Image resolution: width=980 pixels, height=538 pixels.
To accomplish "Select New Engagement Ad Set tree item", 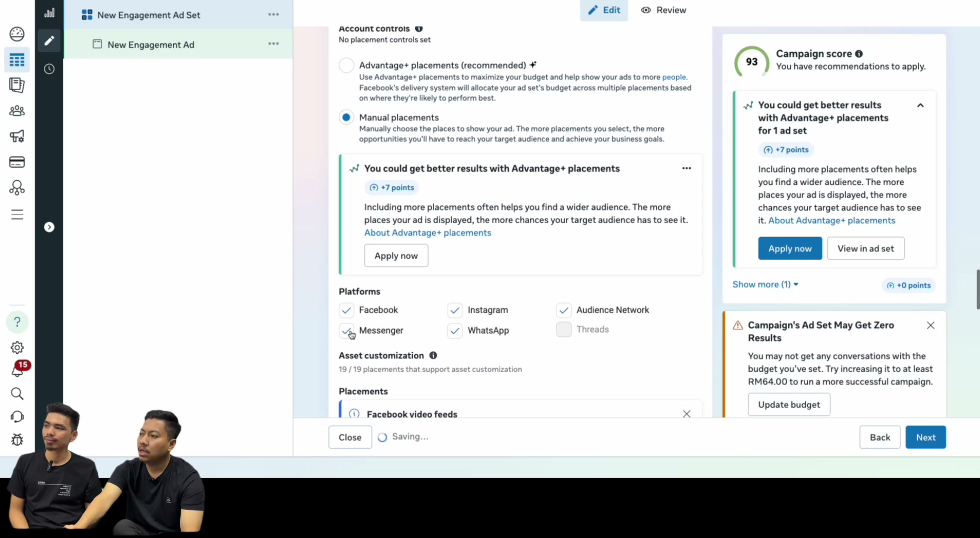I will [178, 14].
